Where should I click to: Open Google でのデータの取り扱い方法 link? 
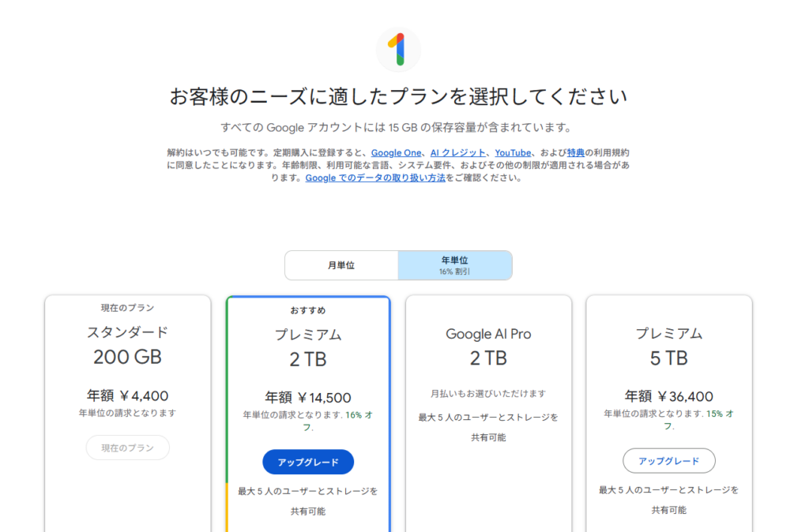(375, 178)
